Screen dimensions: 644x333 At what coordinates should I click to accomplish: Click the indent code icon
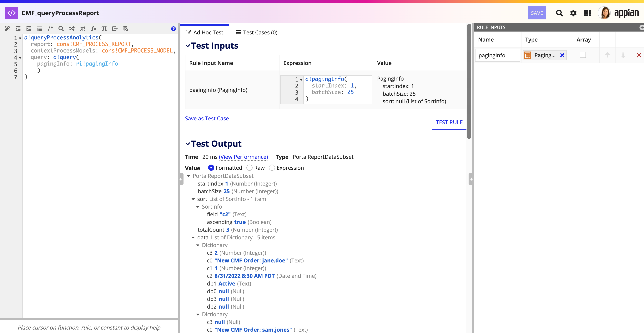[x=29, y=29]
